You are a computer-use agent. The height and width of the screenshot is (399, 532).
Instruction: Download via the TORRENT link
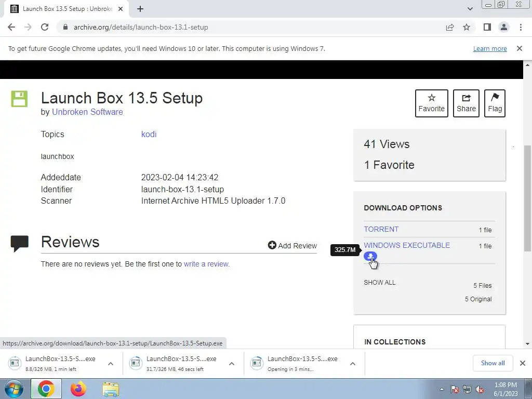click(x=381, y=229)
